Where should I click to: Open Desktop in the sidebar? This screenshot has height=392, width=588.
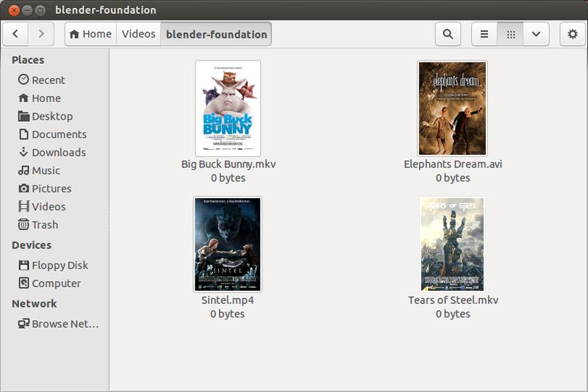tap(54, 116)
